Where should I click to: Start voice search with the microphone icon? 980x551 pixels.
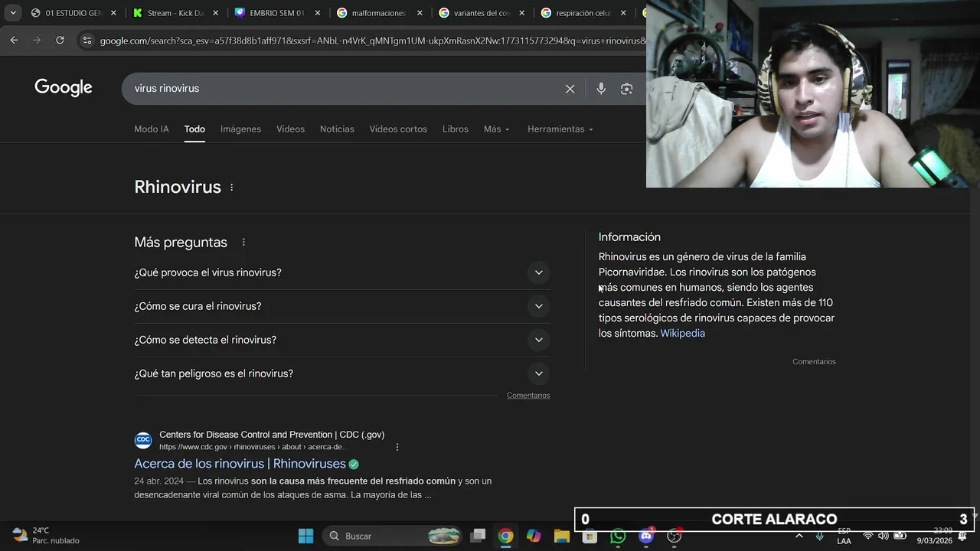tap(601, 89)
